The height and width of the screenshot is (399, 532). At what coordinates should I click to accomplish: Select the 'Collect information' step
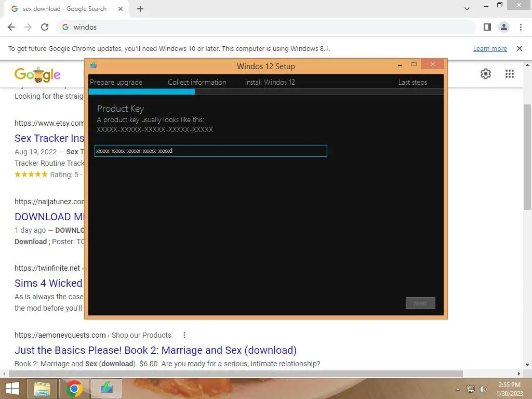click(197, 82)
